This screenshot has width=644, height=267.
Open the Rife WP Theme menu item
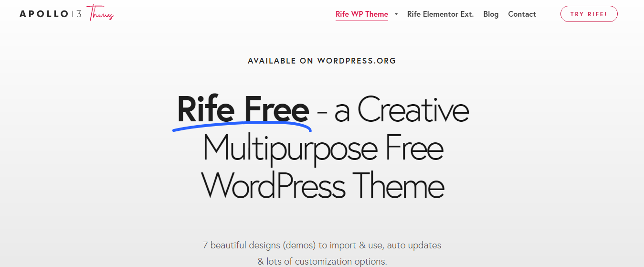pos(362,14)
